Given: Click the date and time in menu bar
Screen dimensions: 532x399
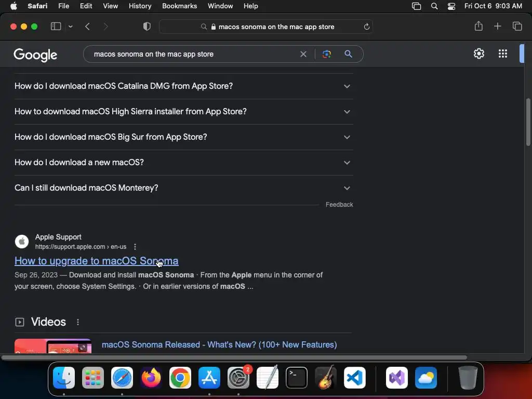Looking at the screenshot, I should click(x=493, y=6).
